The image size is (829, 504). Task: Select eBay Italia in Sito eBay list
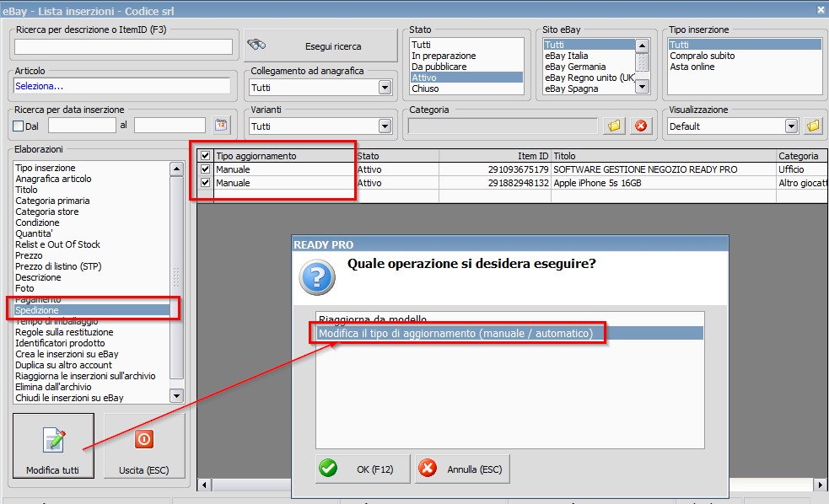[589, 56]
